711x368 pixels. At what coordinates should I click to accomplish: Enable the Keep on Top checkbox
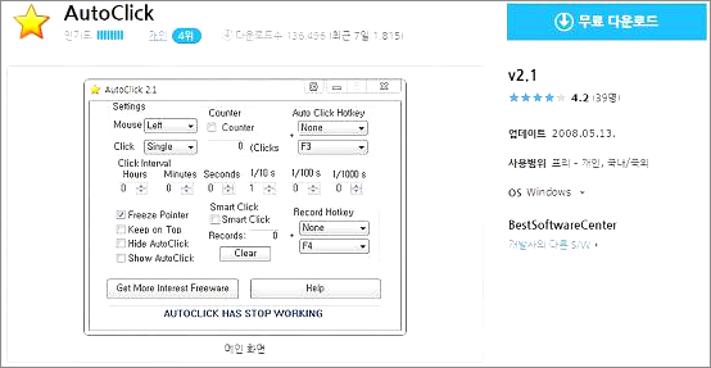[x=121, y=229]
